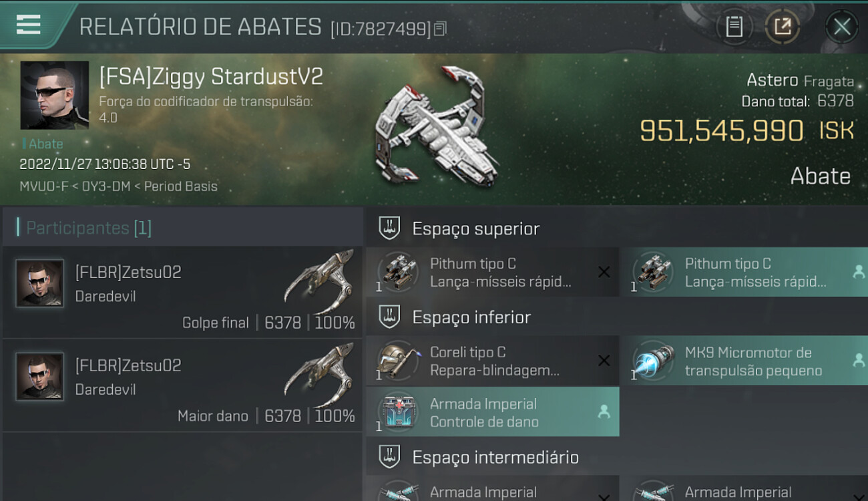Open the clipboard notes icon in the header
The width and height of the screenshot is (868, 501).
pos(734,27)
